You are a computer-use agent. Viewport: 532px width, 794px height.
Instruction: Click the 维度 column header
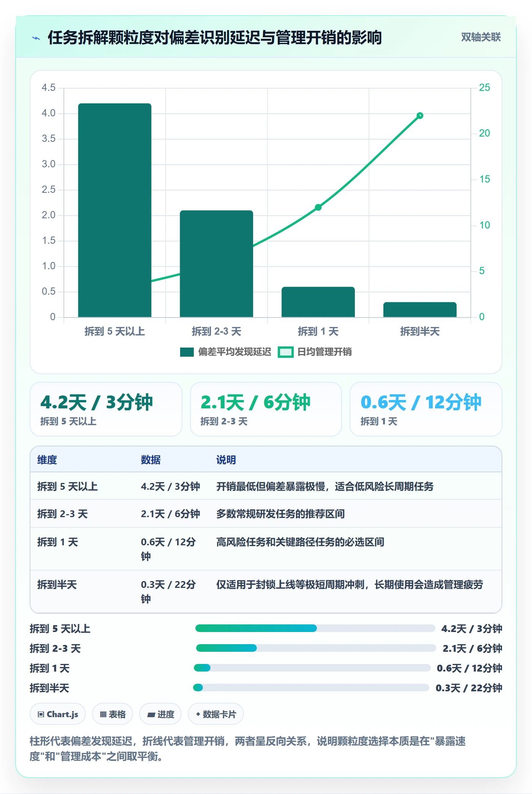47,460
